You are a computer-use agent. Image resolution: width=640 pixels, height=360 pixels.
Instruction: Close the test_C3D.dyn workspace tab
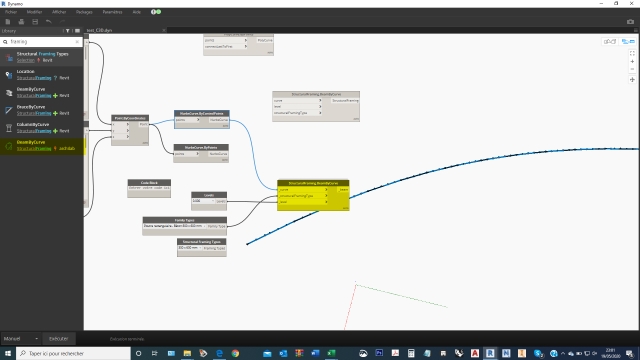point(164,30)
